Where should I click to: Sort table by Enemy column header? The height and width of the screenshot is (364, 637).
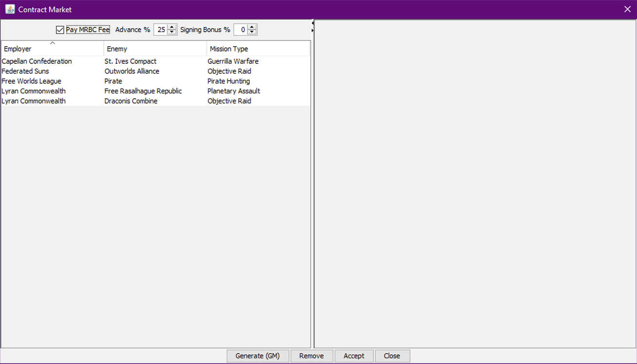coord(155,49)
